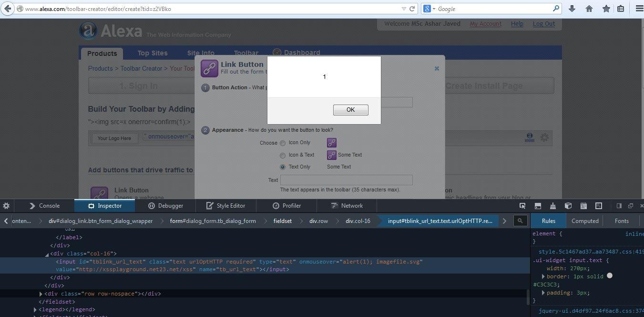This screenshot has width=644, height=317.
Task: Change DevTools docking to side icon
Action: click(619, 206)
